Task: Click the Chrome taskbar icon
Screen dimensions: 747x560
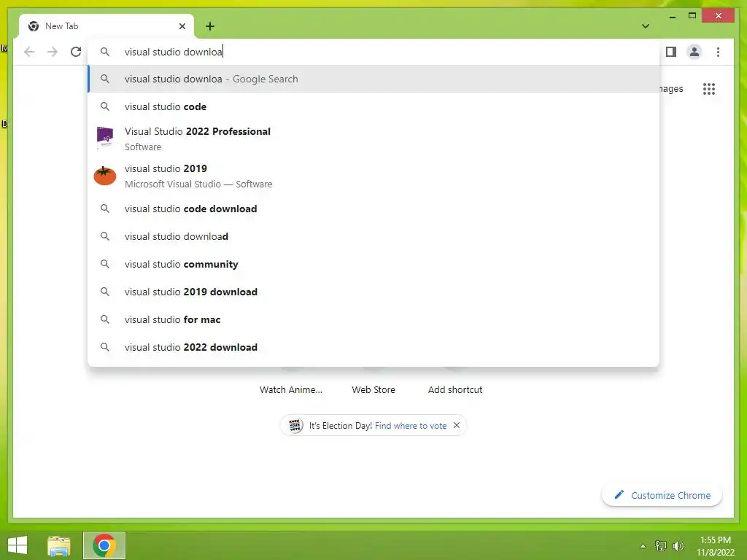Action: (104, 545)
